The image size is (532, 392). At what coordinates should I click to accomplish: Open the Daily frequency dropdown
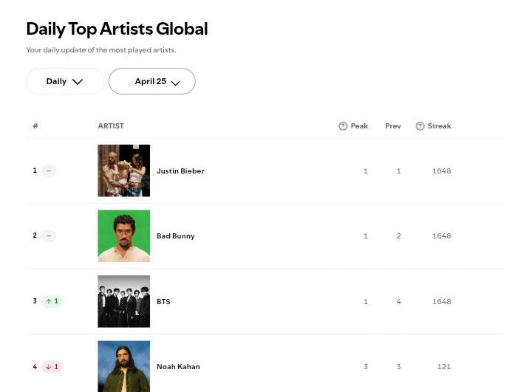[65, 81]
